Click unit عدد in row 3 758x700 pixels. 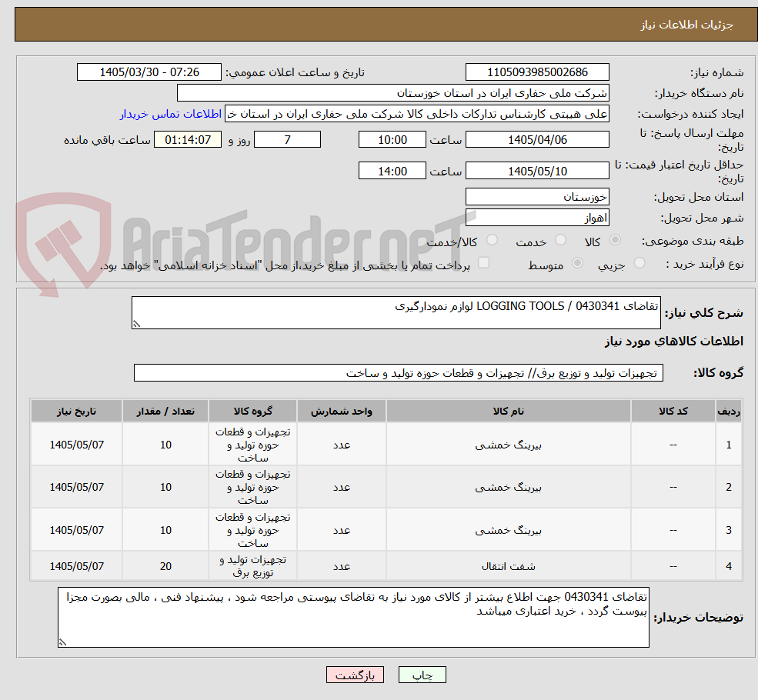[x=342, y=531]
